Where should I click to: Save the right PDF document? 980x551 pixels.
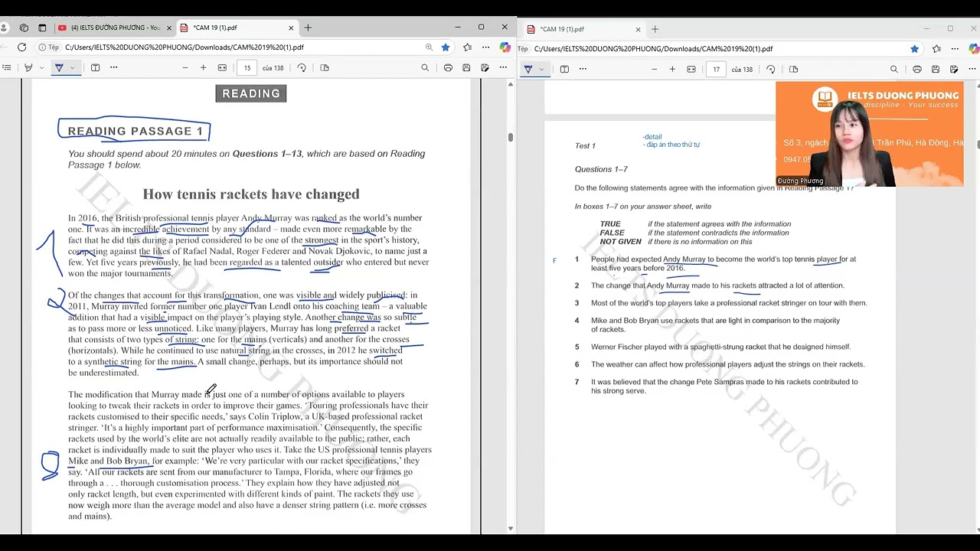point(936,69)
